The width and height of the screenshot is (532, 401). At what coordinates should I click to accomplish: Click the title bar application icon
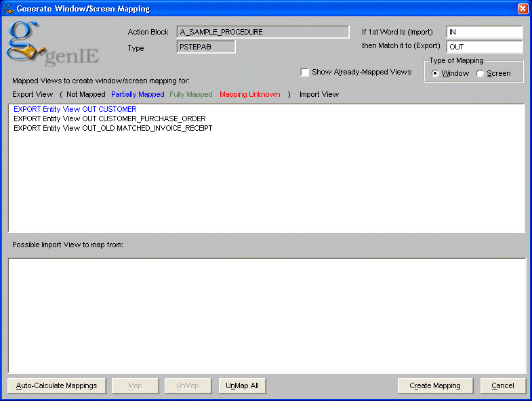pos(9,9)
